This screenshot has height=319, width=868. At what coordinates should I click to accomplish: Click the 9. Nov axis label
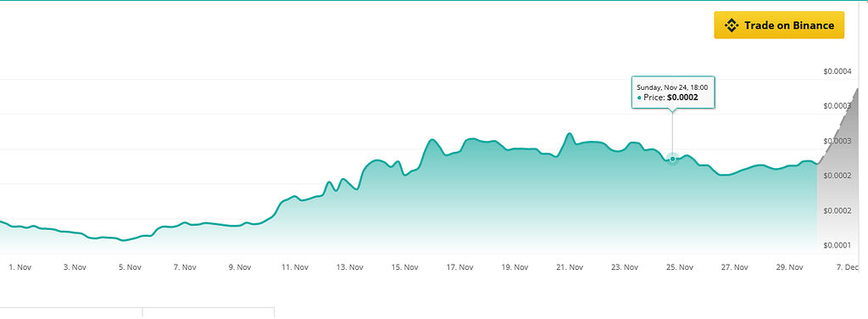click(x=240, y=267)
